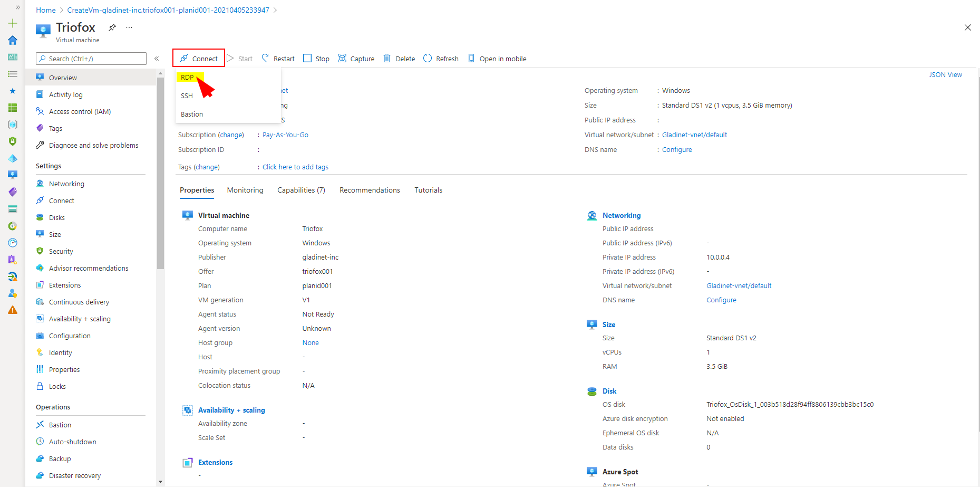This screenshot has width=980, height=487.
Task: Pin the Triofox virtual machine page
Action: pyautogui.click(x=112, y=27)
